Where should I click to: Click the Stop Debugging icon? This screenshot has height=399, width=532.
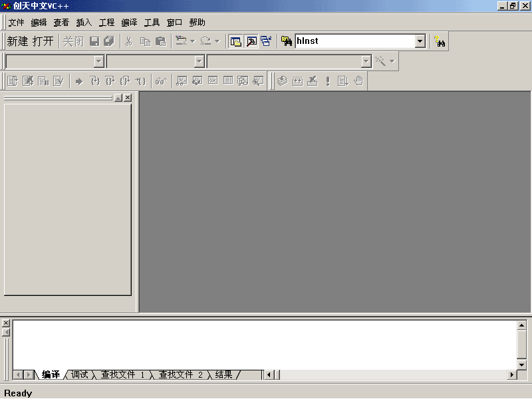[x=28, y=81]
